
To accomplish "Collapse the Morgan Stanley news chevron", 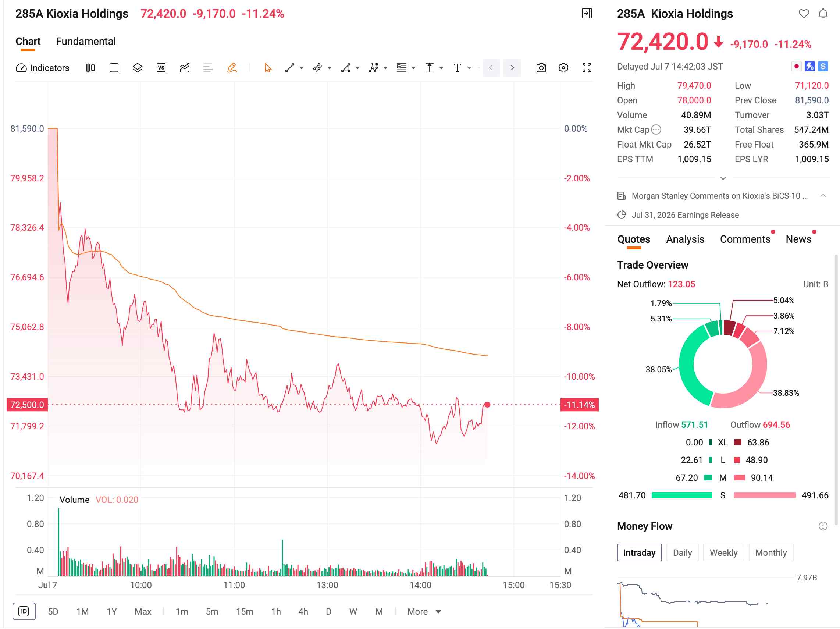I will point(823,196).
